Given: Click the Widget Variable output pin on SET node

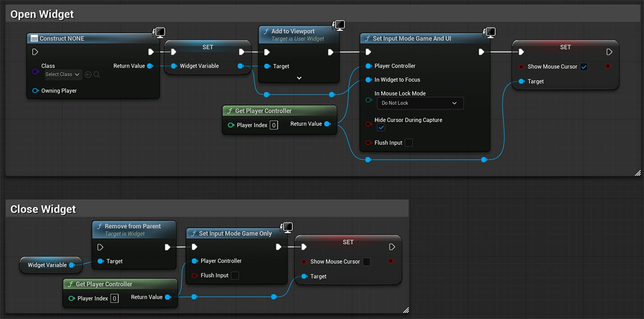Looking at the screenshot, I should click(240, 66).
